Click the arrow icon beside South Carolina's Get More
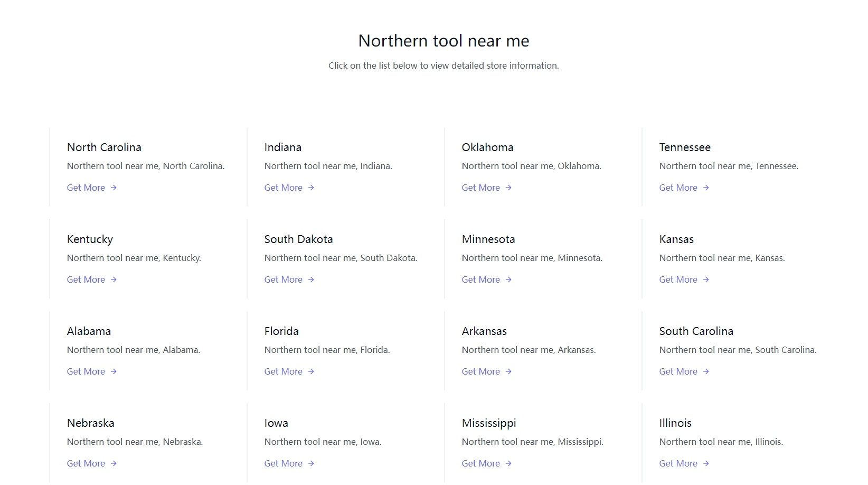Viewport: 868px width, 485px height. 706,371
